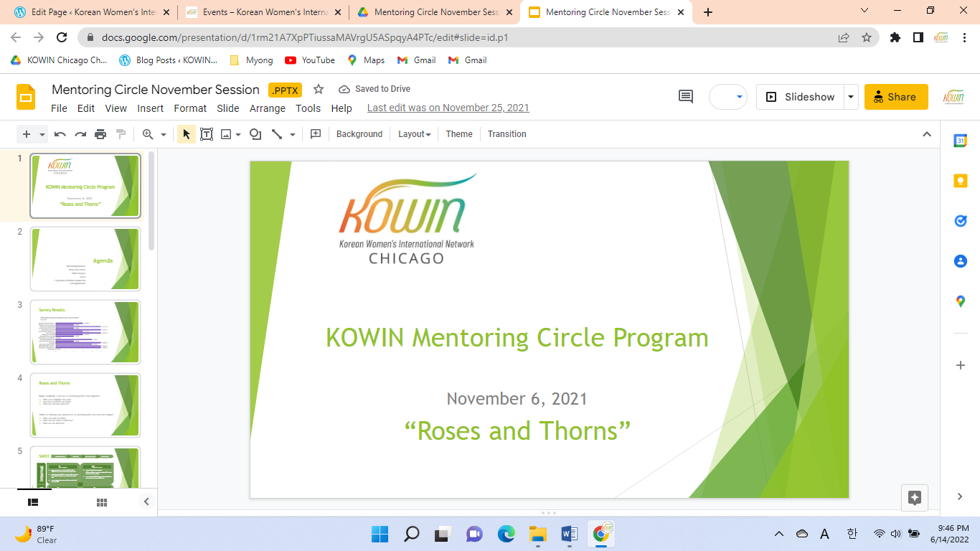Open the Arrange menu
Screen dimensions: 980x551
point(267,108)
